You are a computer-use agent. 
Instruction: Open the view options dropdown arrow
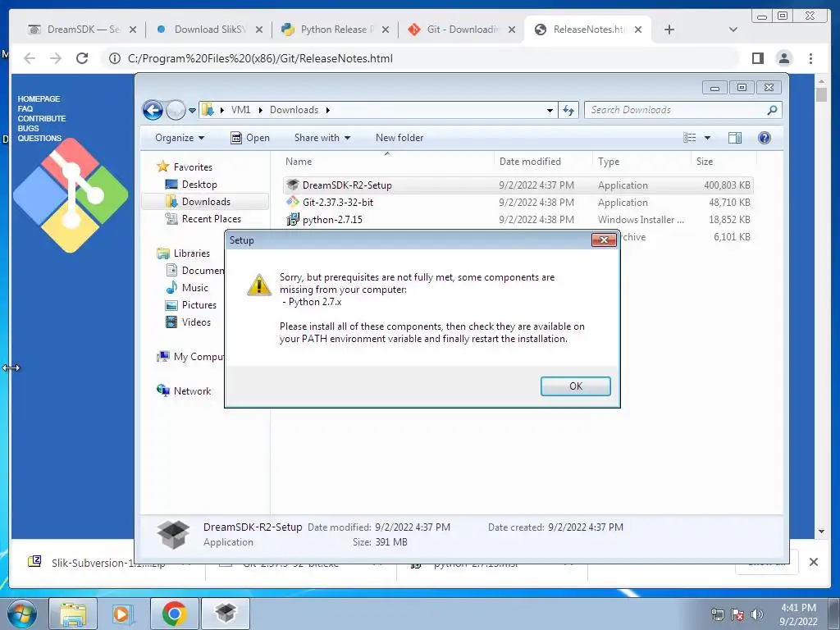707,138
